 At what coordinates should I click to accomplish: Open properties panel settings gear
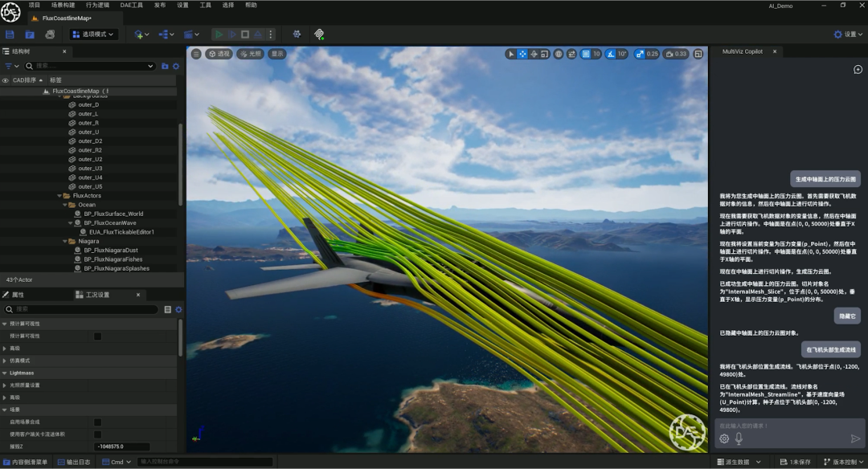click(x=178, y=309)
